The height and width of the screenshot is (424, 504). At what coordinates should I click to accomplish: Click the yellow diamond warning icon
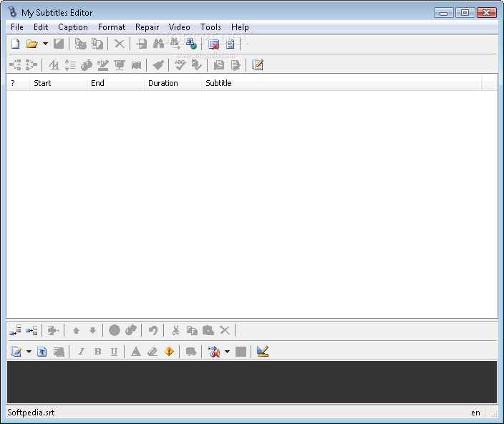(x=169, y=352)
